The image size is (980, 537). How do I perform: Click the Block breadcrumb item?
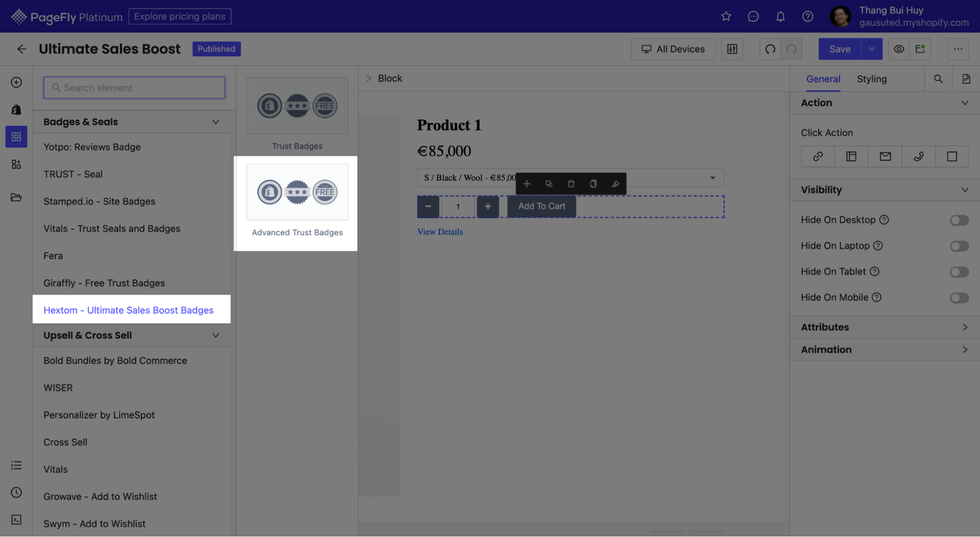point(390,78)
